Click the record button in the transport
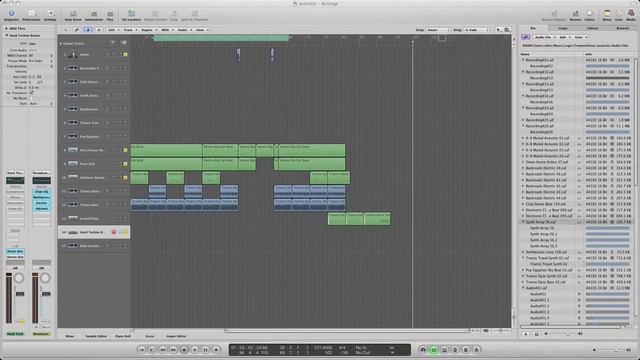Image resolution: width=640 pixels, height=360 pixels. point(216,350)
